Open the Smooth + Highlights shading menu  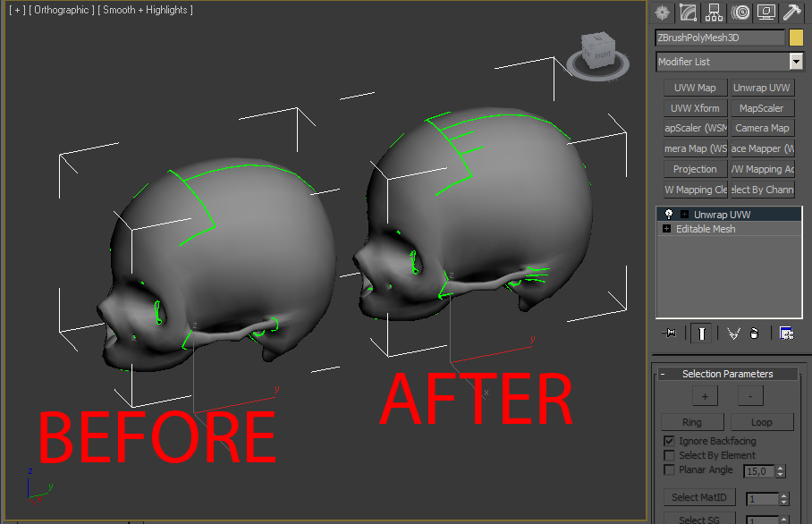(x=143, y=10)
